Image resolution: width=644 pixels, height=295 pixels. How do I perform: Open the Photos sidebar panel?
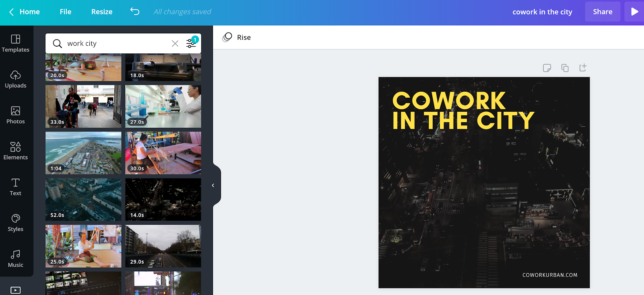pyautogui.click(x=16, y=115)
